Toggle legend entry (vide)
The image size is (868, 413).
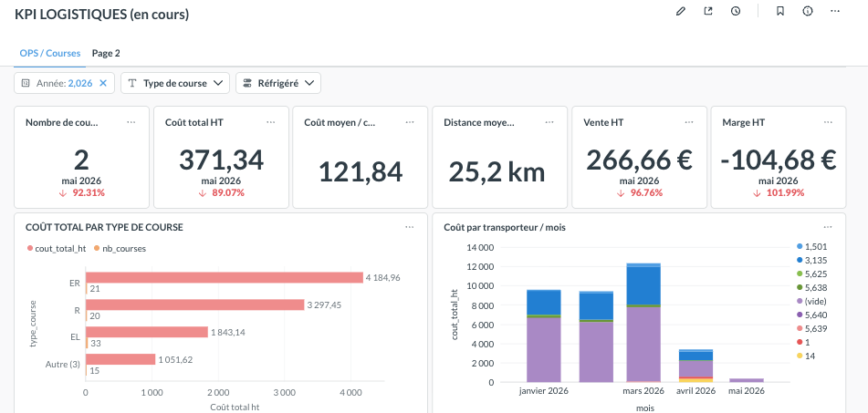811,302
